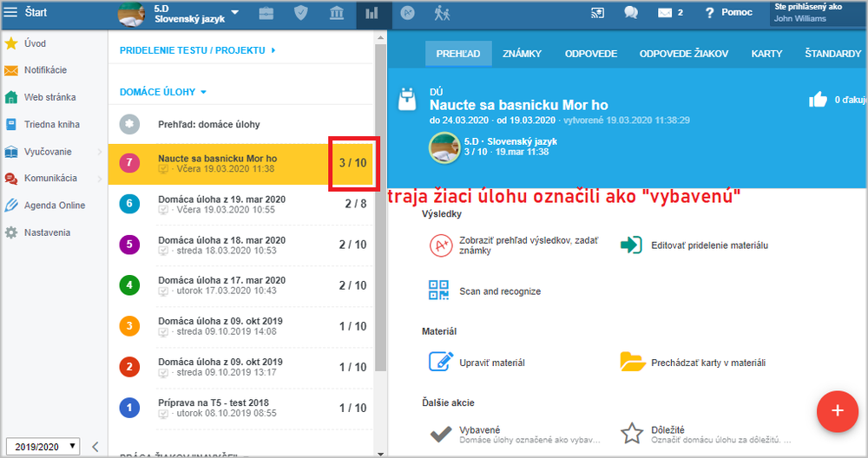Screen dimensions: 868x458
Task: Open Pomoc help
Action: point(728,12)
